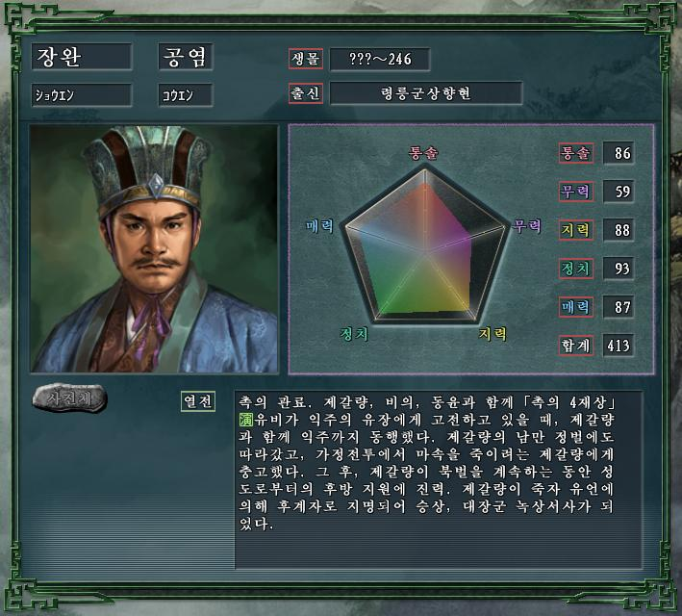Select the courtesy name field 공염
The height and width of the screenshot is (616, 682).
[186, 57]
